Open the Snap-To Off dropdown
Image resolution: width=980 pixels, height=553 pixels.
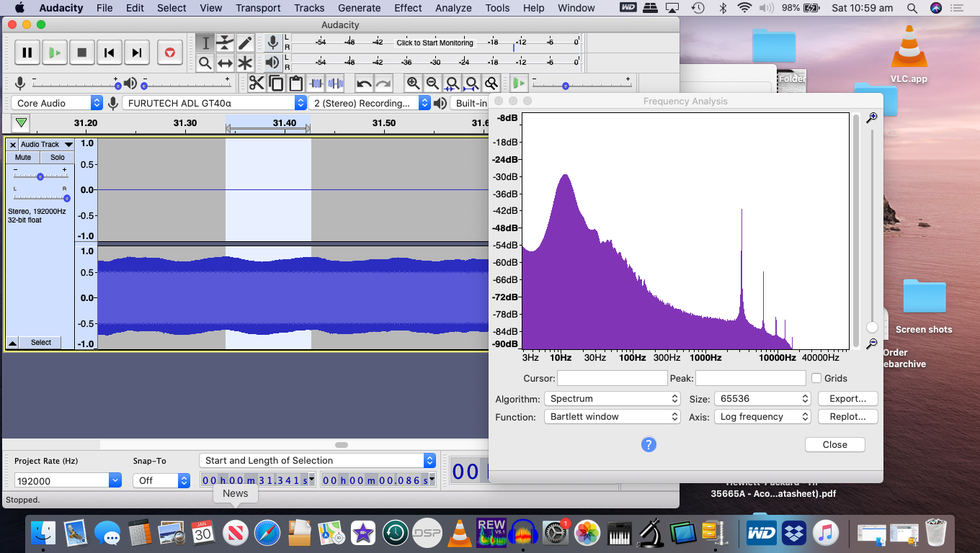pos(162,480)
